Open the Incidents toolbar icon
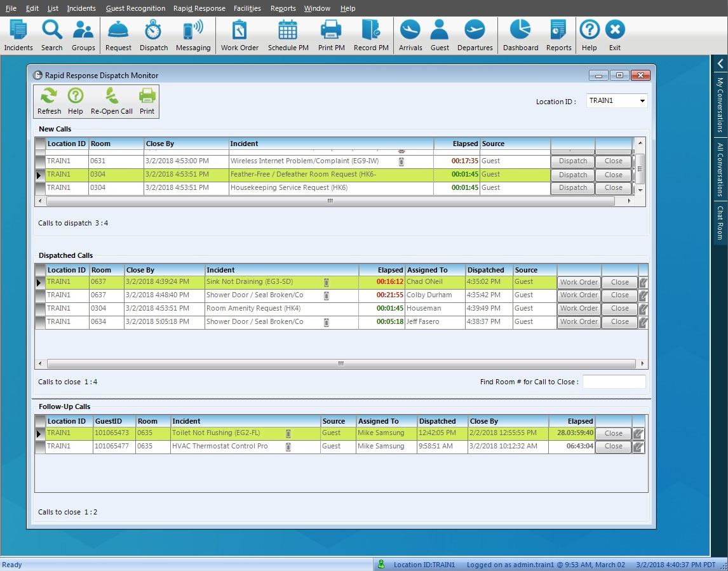This screenshot has width=728, height=571. pyautogui.click(x=18, y=35)
